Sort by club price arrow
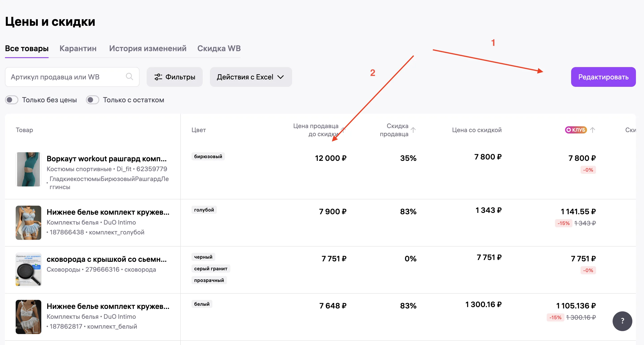The image size is (644, 345). [592, 130]
